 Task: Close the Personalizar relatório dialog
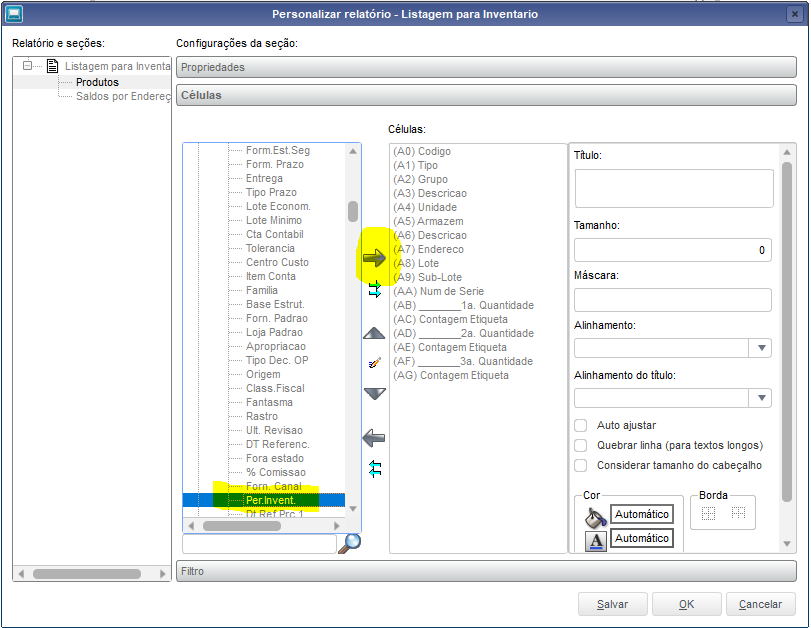pos(795,14)
